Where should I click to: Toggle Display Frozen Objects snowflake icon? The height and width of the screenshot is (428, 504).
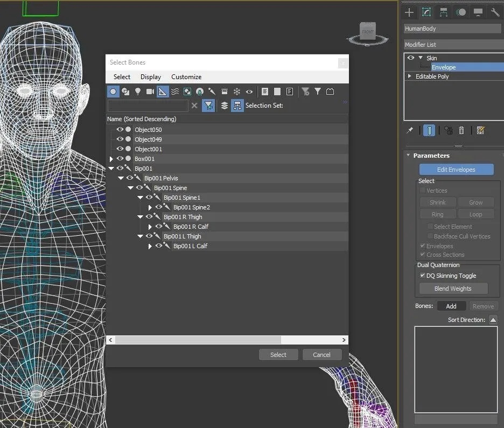pyautogui.click(x=237, y=92)
